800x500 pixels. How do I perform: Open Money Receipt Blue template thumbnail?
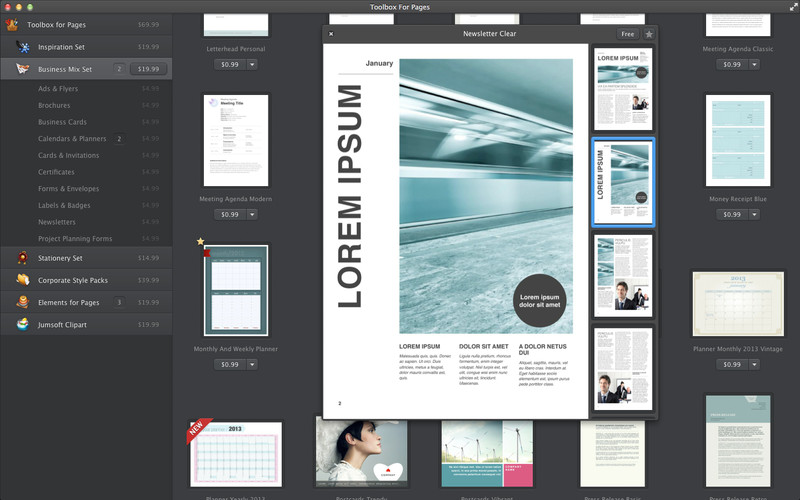click(738, 140)
